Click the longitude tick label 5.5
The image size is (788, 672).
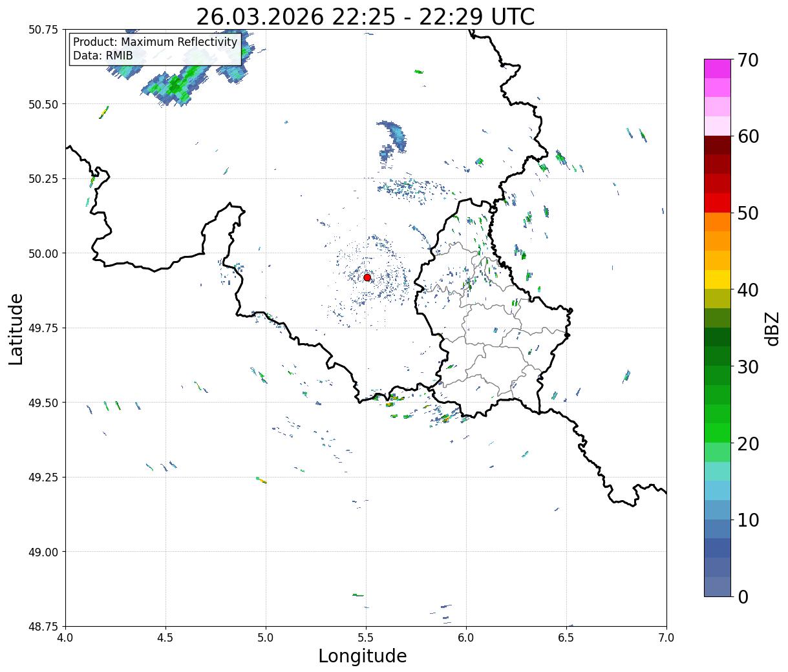366,638
